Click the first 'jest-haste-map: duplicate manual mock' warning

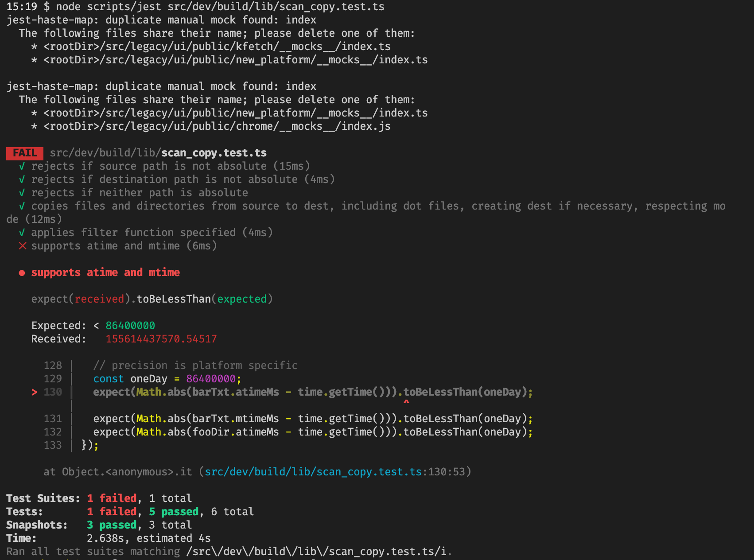click(x=161, y=20)
